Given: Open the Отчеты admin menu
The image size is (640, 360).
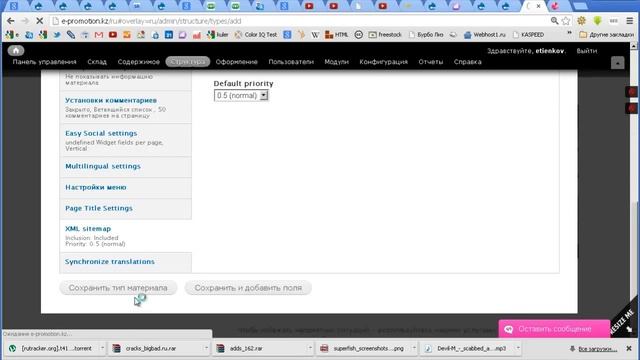Looking at the screenshot, I should [x=431, y=62].
